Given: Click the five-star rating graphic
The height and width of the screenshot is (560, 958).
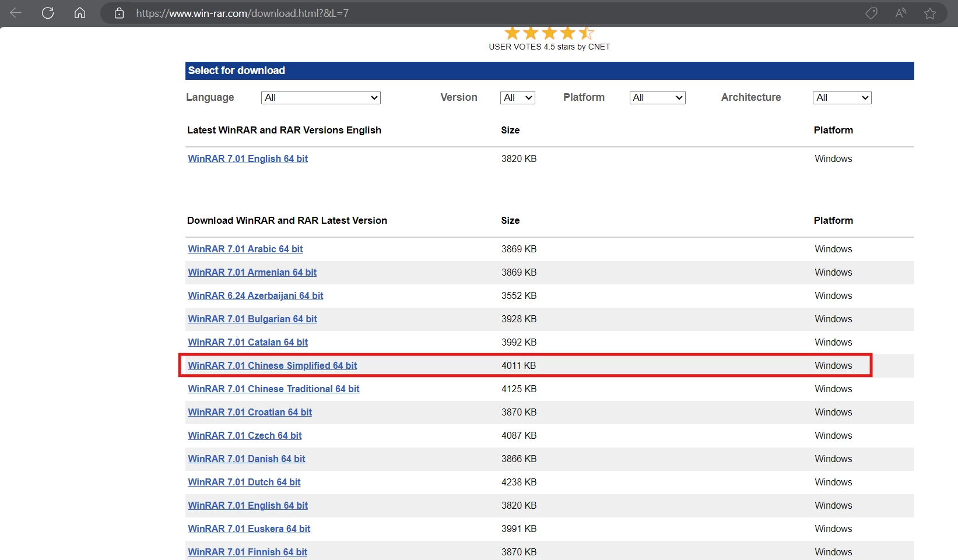Looking at the screenshot, I should coord(549,33).
